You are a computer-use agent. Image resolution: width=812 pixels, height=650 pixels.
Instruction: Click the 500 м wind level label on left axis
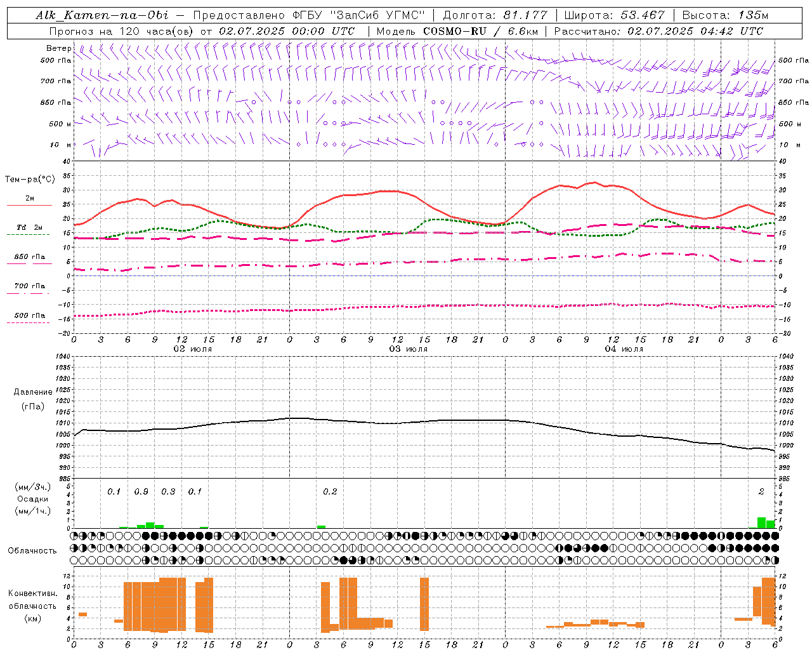pyautogui.click(x=60, y=124)
